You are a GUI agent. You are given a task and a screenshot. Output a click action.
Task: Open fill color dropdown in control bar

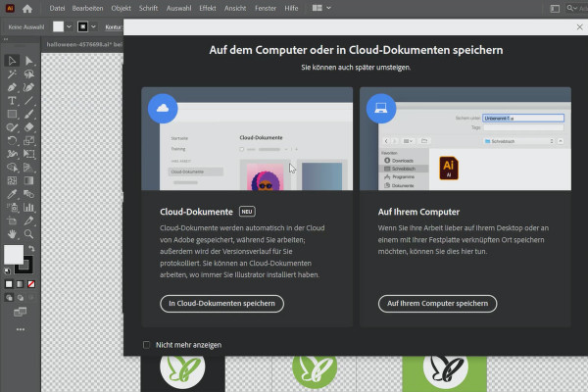pyautogui.click(x=69, y=26)
